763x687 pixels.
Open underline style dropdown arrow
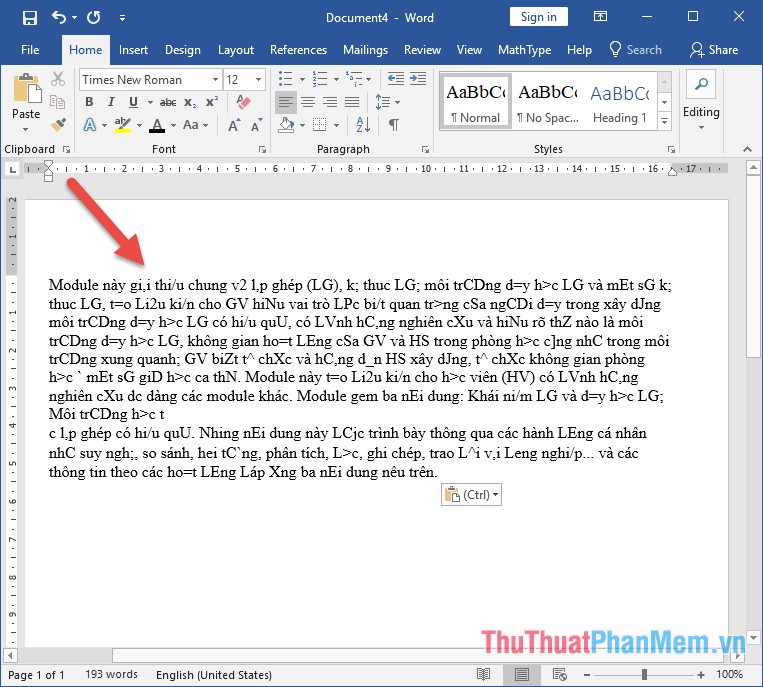(x=150, y=102)
